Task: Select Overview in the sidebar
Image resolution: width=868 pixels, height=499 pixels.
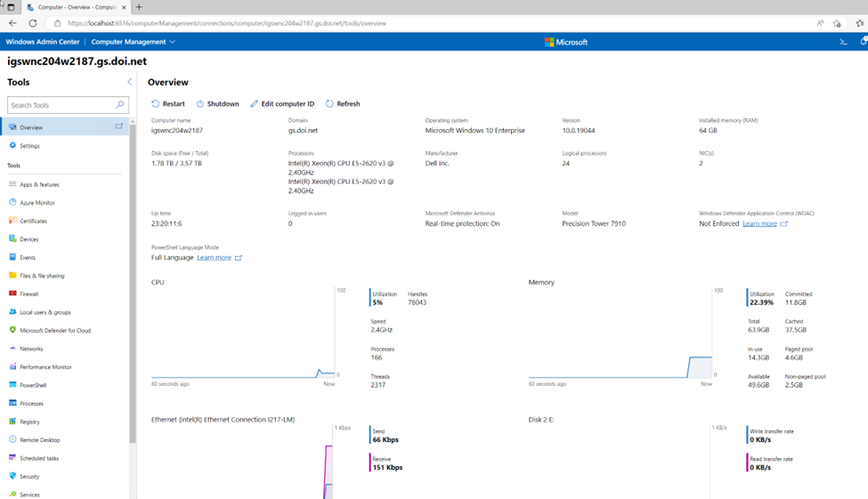Action: pos(65,126)
